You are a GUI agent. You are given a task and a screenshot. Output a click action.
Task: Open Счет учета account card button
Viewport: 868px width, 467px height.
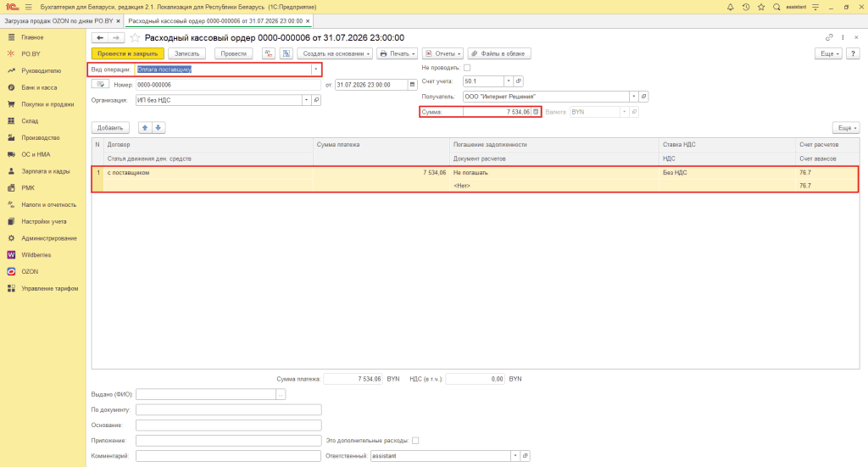click(518, 81)
